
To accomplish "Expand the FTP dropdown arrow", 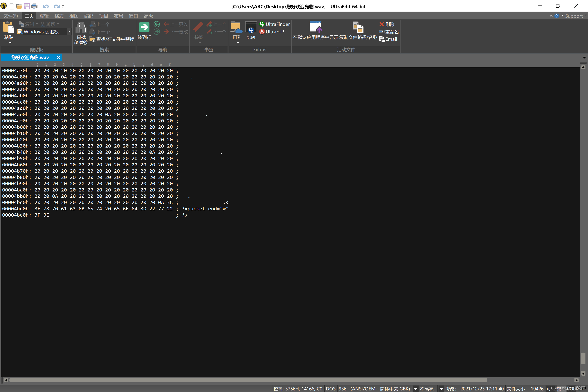I will (238, 43).
